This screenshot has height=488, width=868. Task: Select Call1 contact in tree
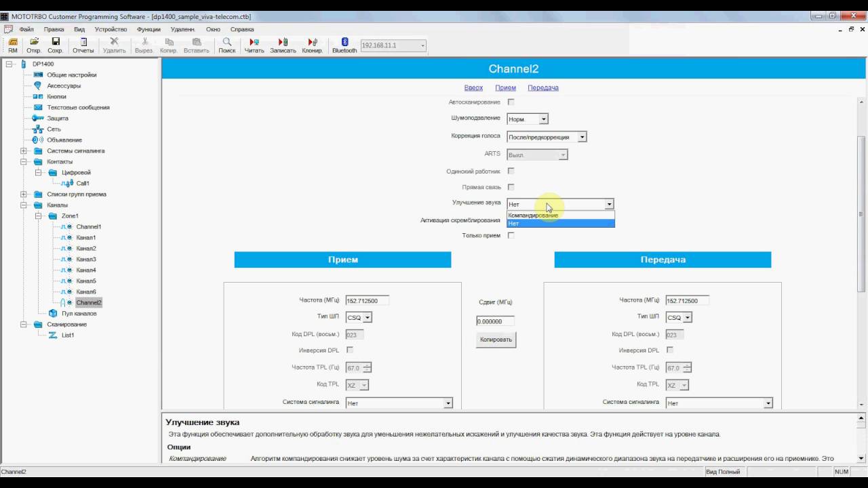pos(83,183)
